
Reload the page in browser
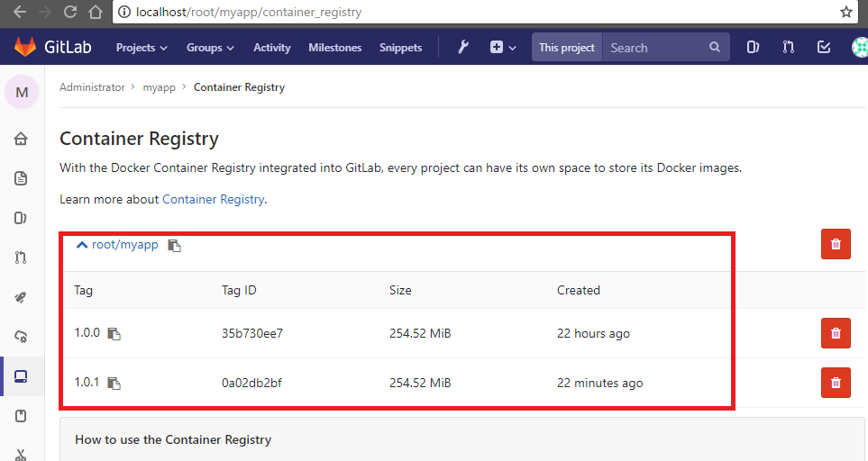tap(69, 12)
